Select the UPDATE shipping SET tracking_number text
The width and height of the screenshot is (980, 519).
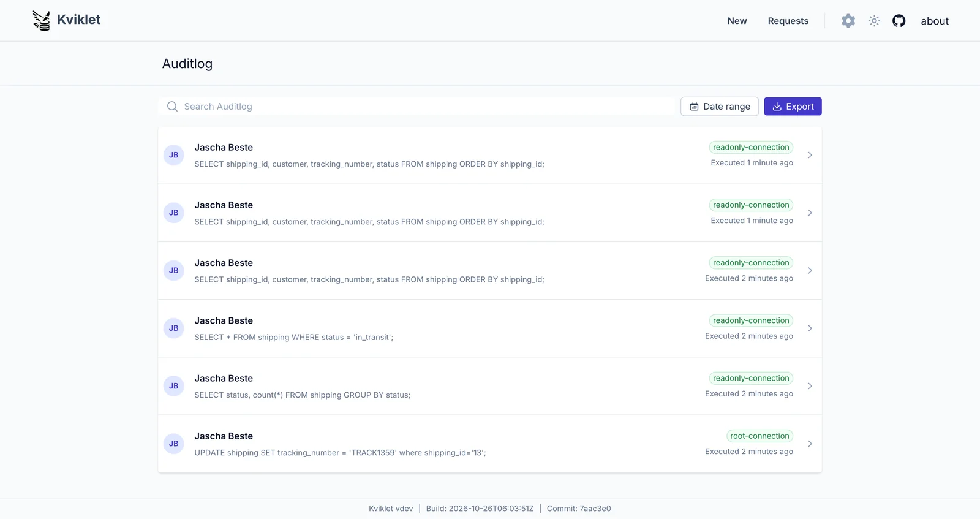(340, 453)
